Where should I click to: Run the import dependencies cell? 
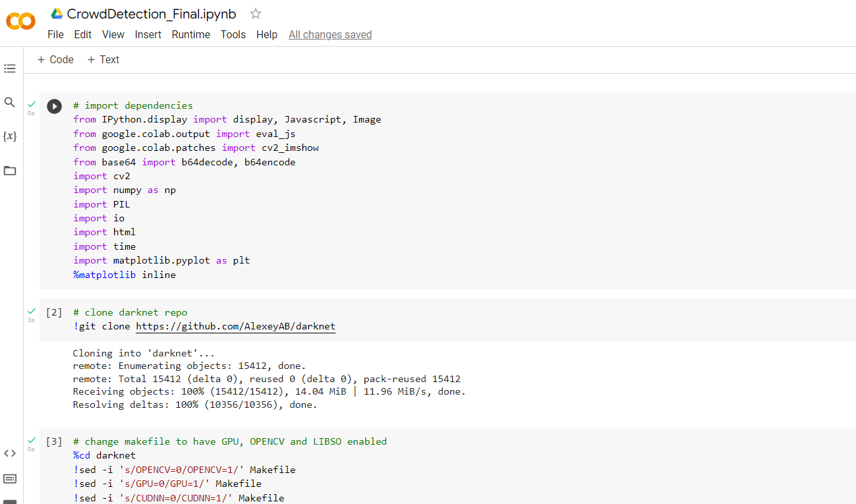tap(54, 106)
